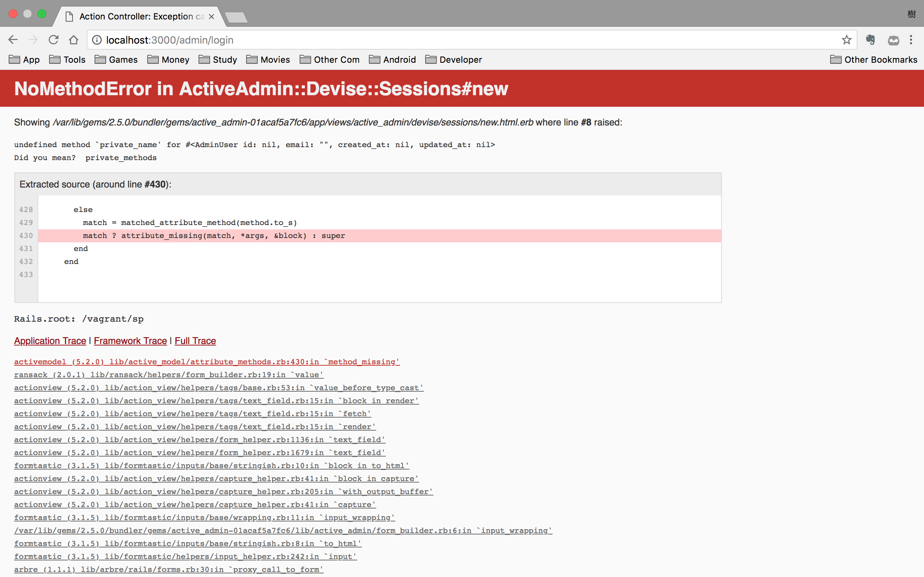The width and height of the screenshot is (924, 577).
Task: Open Chrome three-dot menu
Action: [x=911, y=40]
